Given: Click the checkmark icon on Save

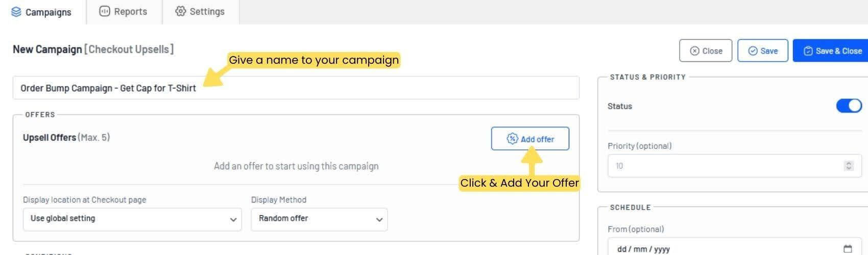Looking at the screenshot, I should pyautogui.click(x=753, y=51).
